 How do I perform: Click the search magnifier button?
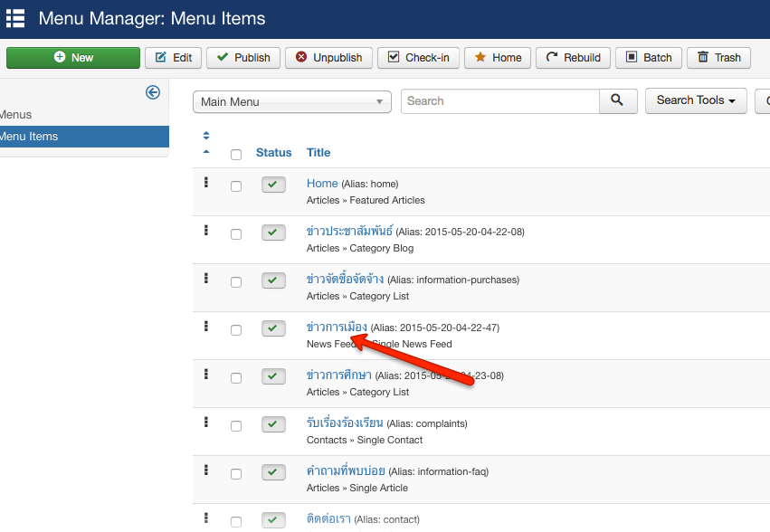click(617, 100)
